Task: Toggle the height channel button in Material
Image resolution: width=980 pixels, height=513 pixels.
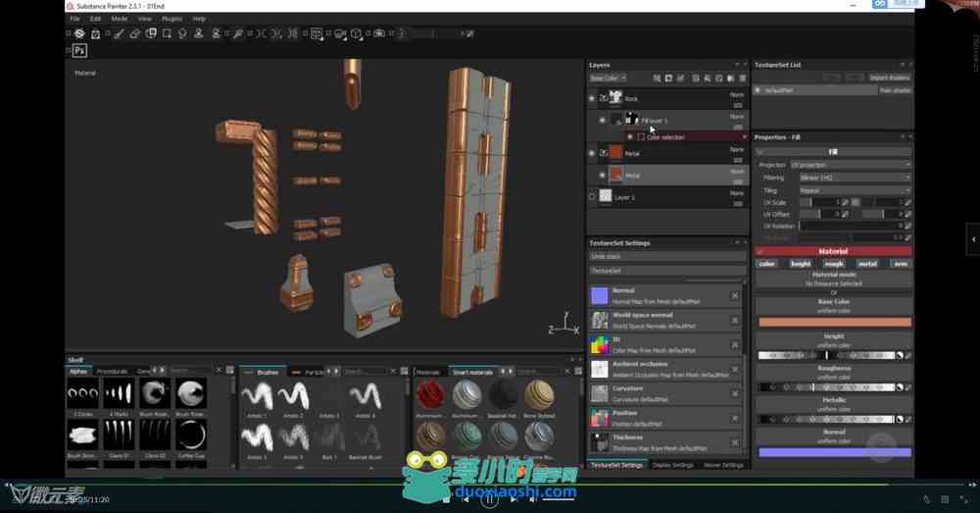Action: click(801, 264)
